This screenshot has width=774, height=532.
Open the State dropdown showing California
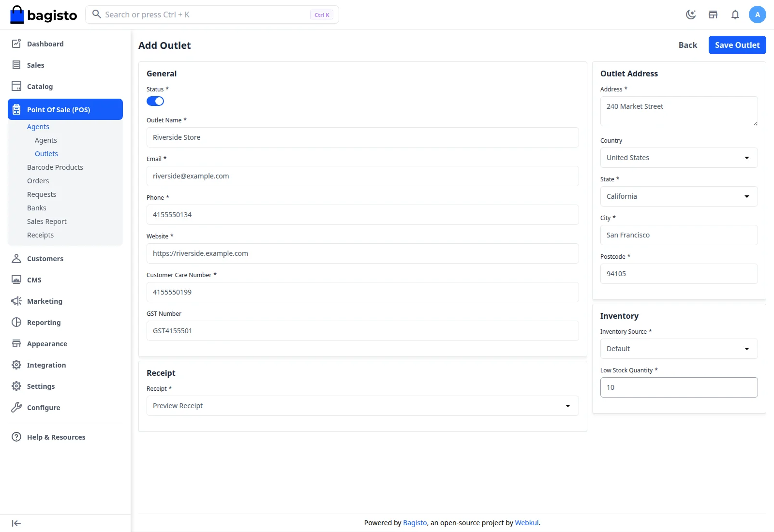point(679,196)
